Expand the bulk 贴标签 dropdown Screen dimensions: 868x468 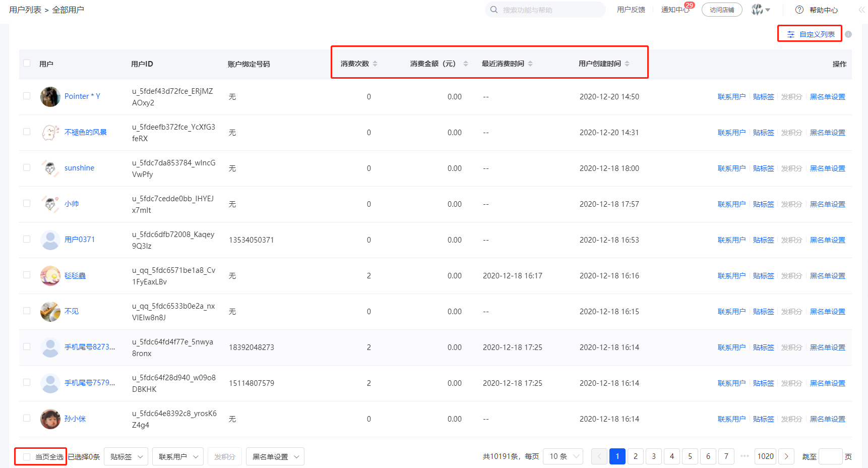coord(126,456)
